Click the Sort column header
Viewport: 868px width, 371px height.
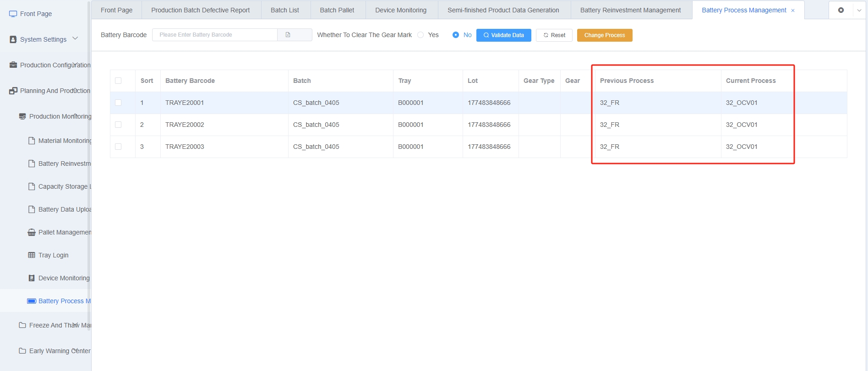tap(147, 81)
